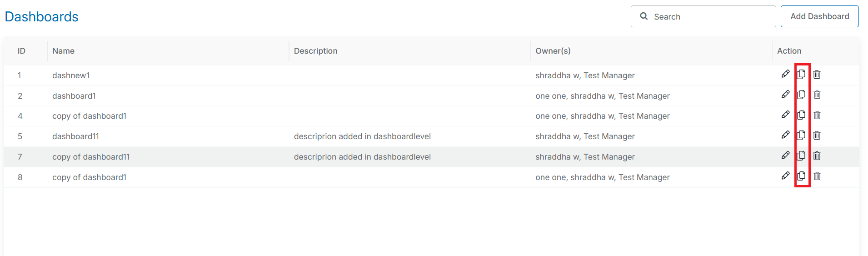
Task: Delete the dashboard with ID 8
Action: click(817, 176)
